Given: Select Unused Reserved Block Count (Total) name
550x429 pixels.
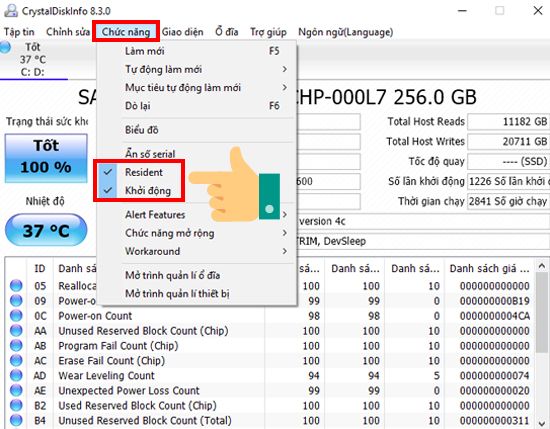Looking at the screenshot, I should click(x=145, y=420).
